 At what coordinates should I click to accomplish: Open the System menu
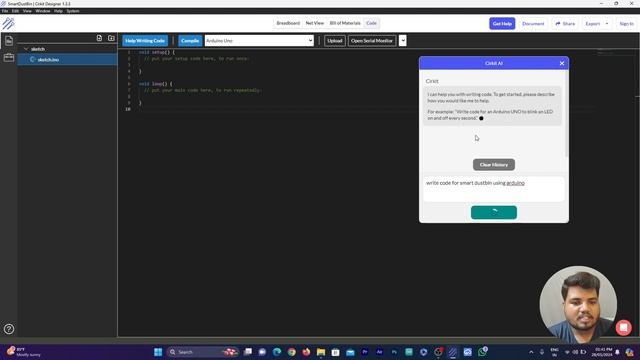point(73,11)
